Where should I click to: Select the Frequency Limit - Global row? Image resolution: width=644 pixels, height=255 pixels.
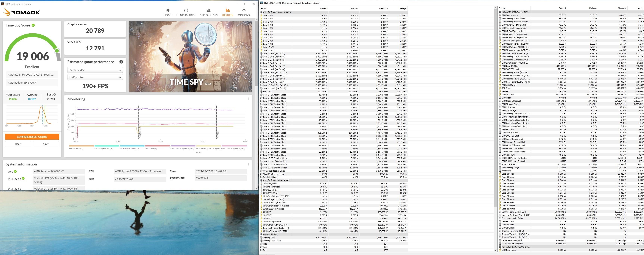pyautogui.click(x=571, y=218)
